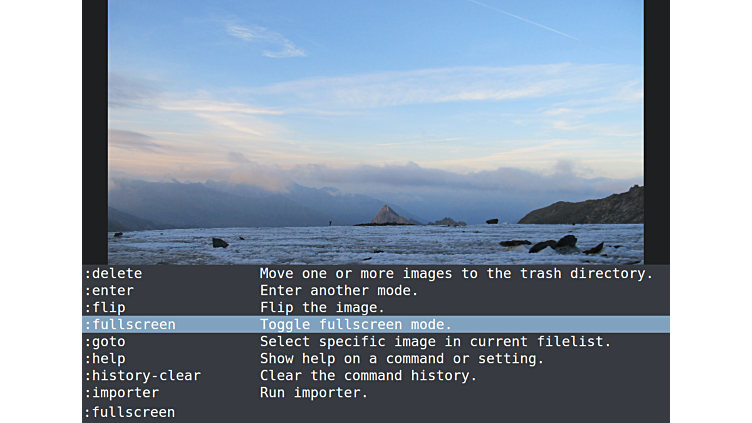
Task: Click description 'Move one or more images to the trash directory.'
Action: point(456,273)
